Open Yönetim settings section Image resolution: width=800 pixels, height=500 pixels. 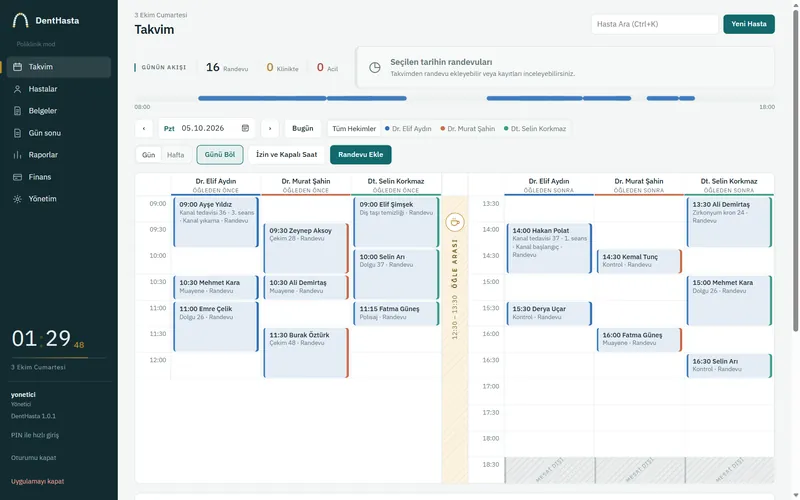pos(59,199)
